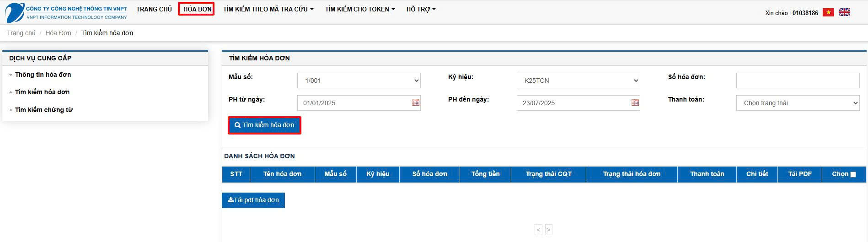
Task: Open the Trang chủ menu item
Action: [154, 9]
